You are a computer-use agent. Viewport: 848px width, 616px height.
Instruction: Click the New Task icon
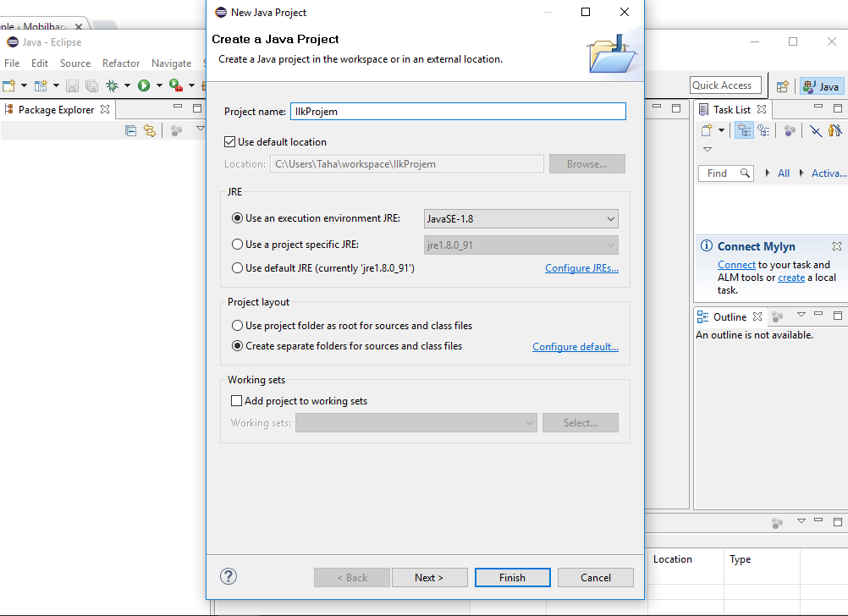pyautogui.click(x=707, y=130)
